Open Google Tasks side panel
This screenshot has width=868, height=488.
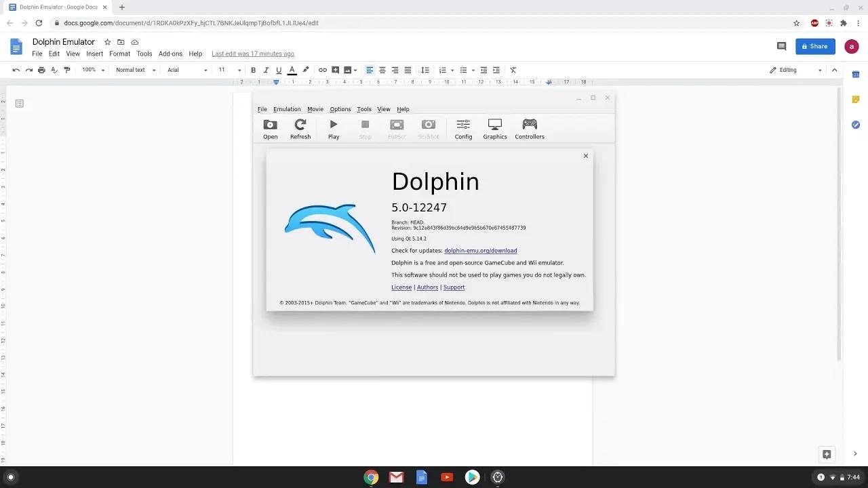[x=856, y=125]
